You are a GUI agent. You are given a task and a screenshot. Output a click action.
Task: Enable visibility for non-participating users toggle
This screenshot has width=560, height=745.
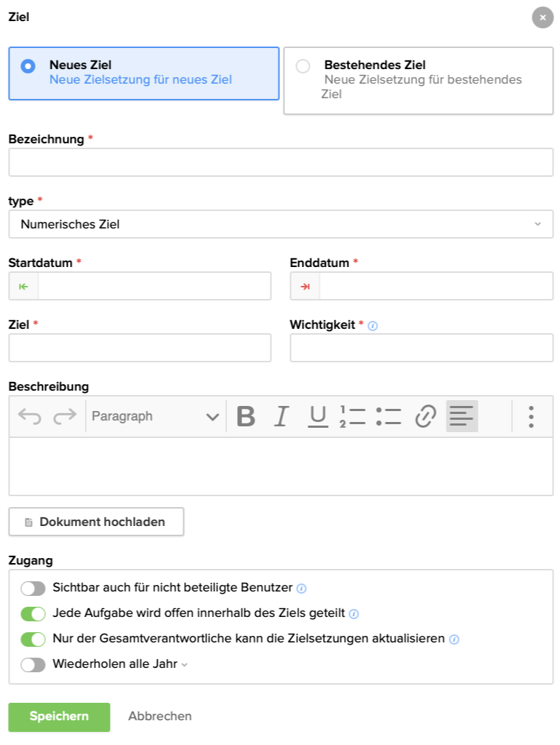(x=33, y=588)
